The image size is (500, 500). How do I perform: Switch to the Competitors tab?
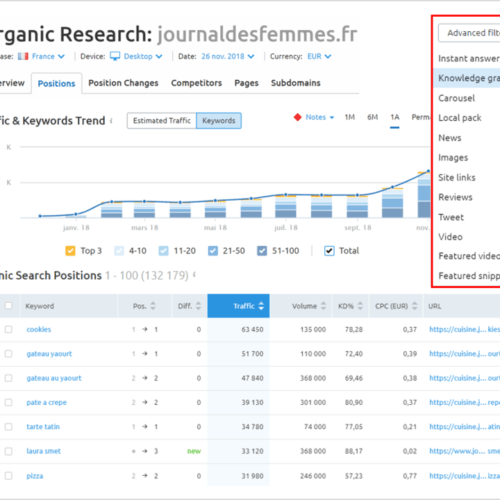[196, 83]
